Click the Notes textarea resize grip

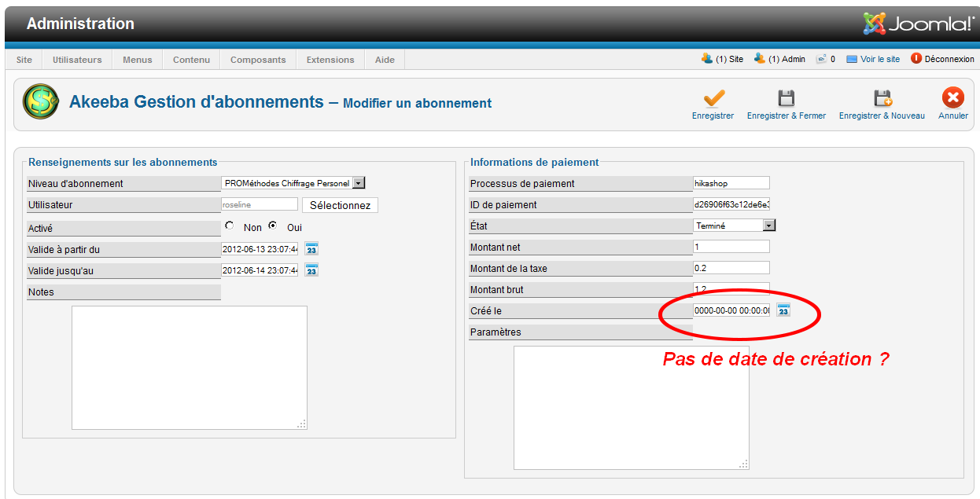pos(302,424)
